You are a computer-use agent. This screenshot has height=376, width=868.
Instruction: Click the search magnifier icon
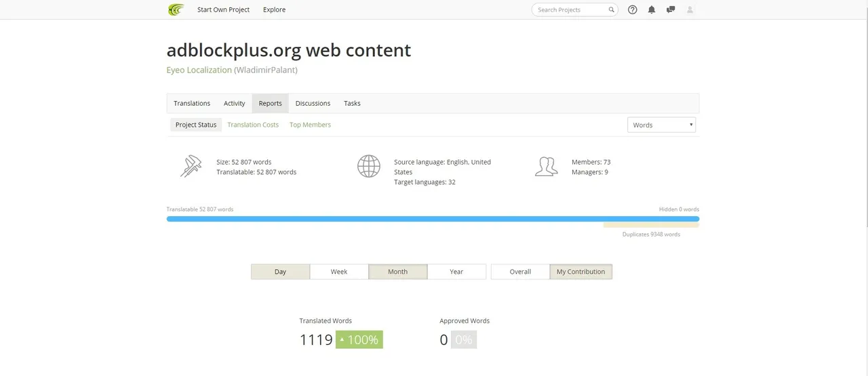tap(611, 9)
